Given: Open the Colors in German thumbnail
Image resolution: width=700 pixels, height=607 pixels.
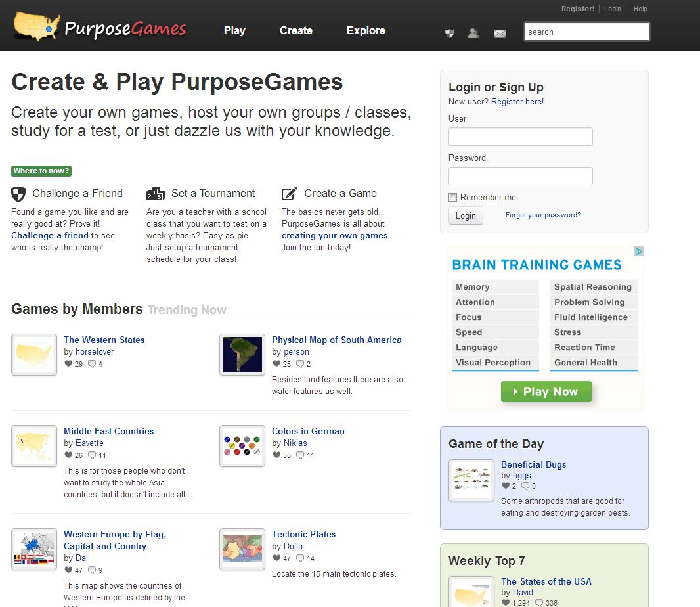Looking at the screenshot, I should pyautogui.click(x=242, y=446).
